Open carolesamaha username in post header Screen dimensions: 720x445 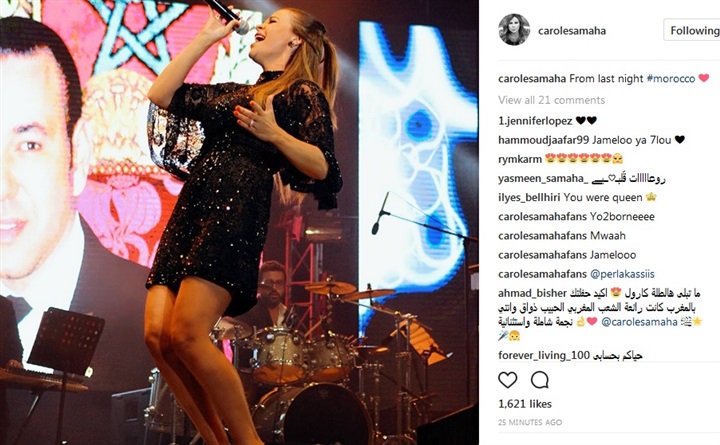pyautogui.click(x=572, y=31)
